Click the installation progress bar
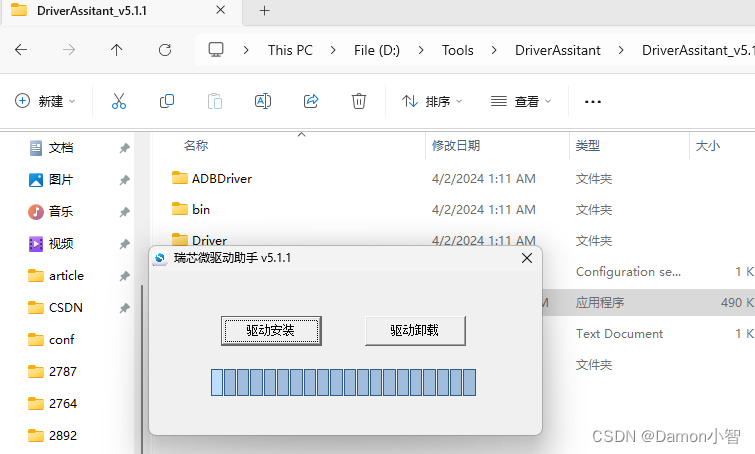This screenshot has height=454, width=755. (x=343, y=382)
